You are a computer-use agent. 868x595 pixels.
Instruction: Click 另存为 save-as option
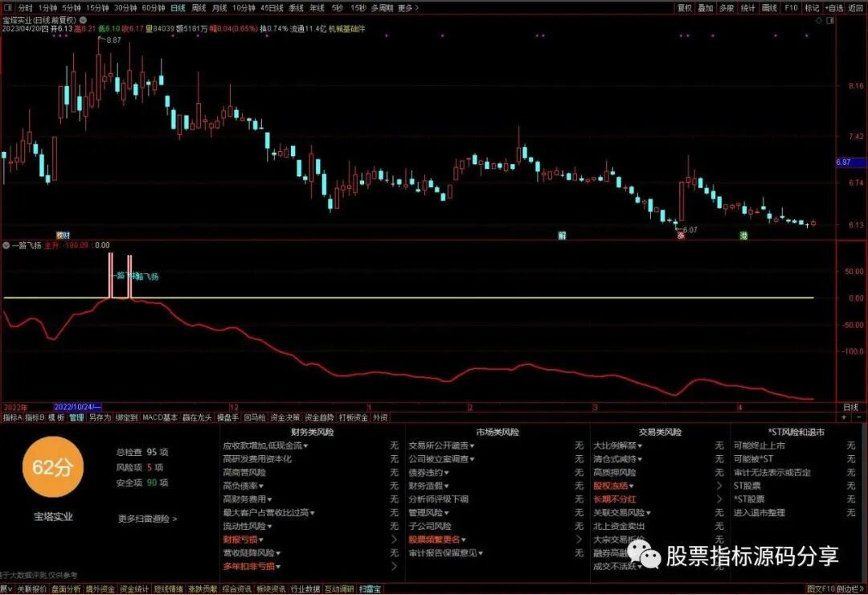click(100, 417)
